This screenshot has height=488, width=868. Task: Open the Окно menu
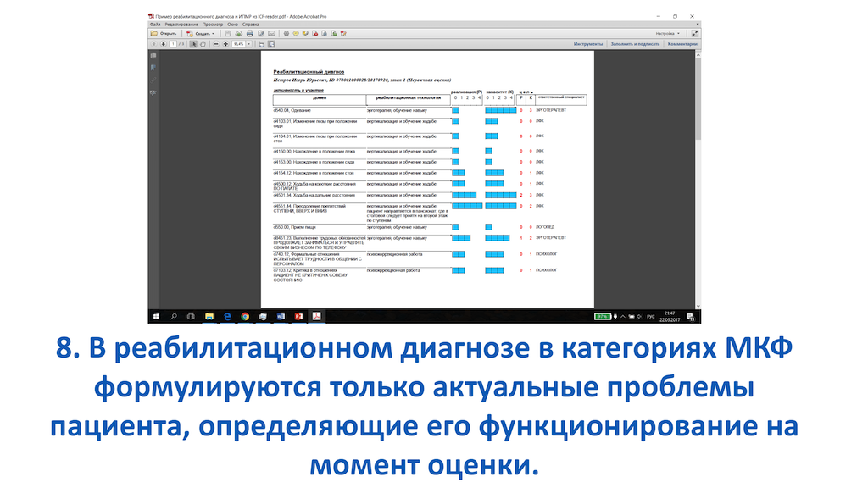point(232,25)
